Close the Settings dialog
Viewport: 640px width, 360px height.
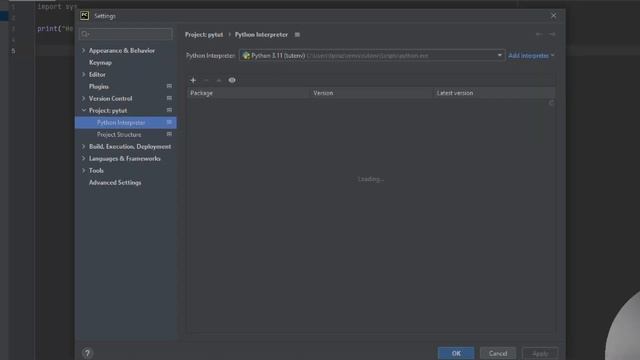tap(553, 16)
